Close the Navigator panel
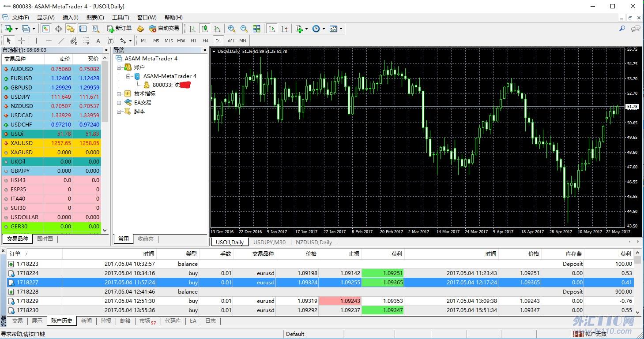 pyautogui.click(x=205, y=50)
